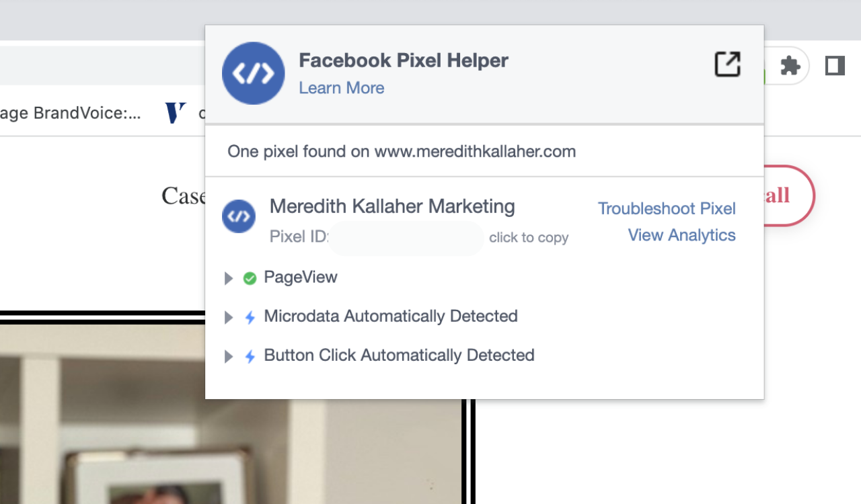The height and width of the screenshot is (504, 861).
Task: Expand Microdata Automatically Detected details
Action: click(x=229, y=317)
